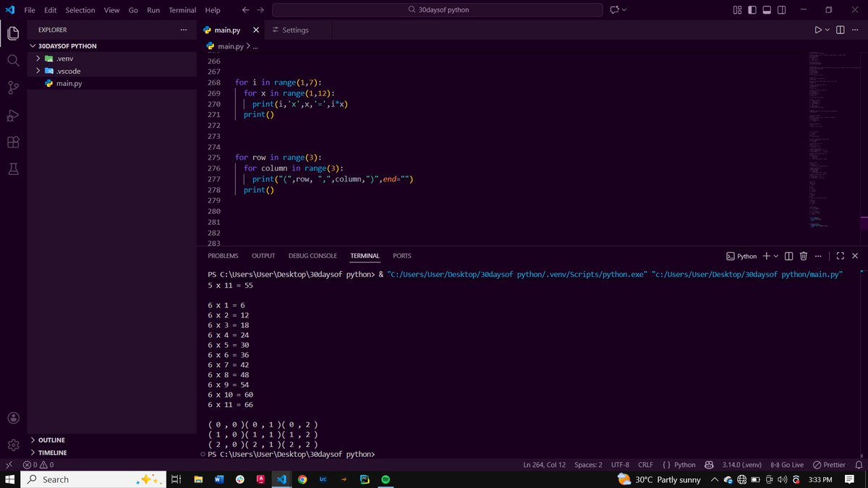Open the Accounts icon in activity bar

click(x=13, y=418)
